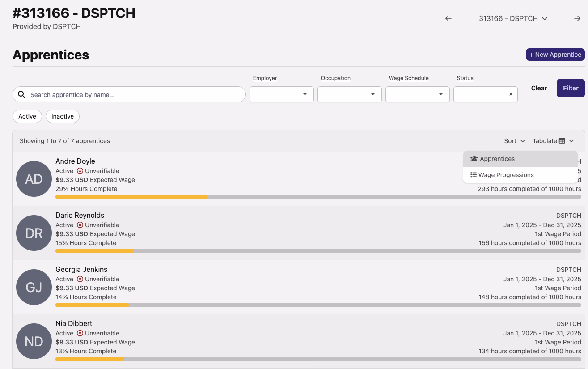The height and width of the screenshot is (369, 588).
Task: Click the 'Provided by DSPTCH' subtitle
Action: pos(47,26)
